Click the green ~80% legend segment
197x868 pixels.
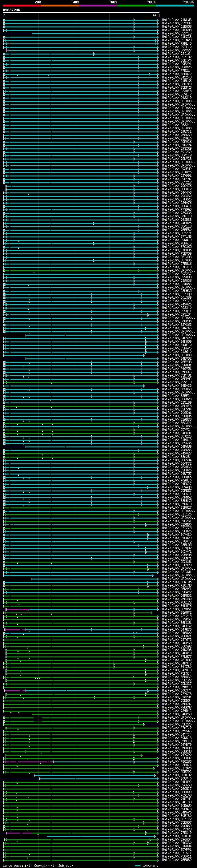coord(137,6)
